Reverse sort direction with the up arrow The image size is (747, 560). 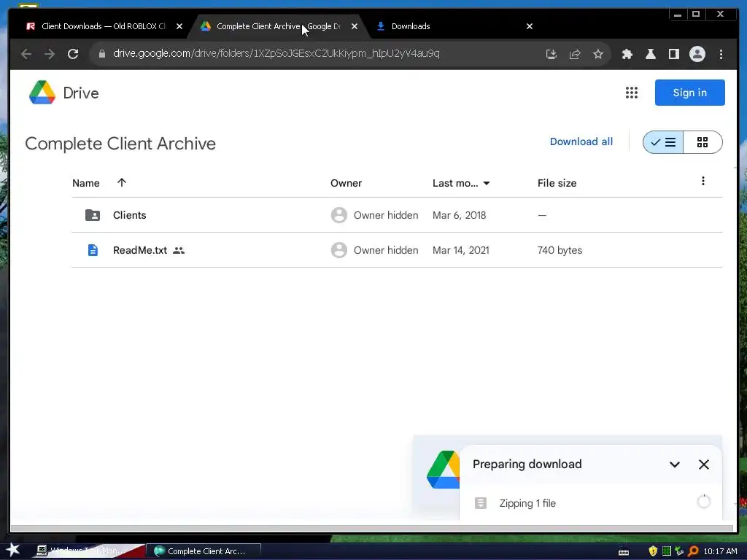click(122, 182)
